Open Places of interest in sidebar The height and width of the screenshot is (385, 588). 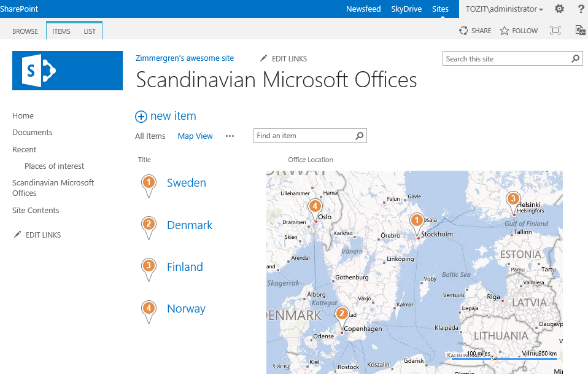pos(55,166)
